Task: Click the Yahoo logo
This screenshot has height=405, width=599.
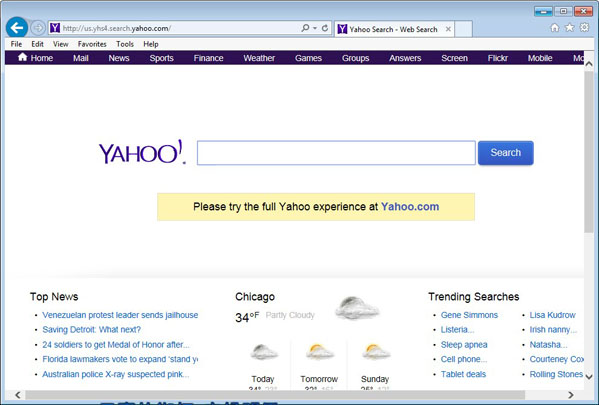Action: click(142, 152)
